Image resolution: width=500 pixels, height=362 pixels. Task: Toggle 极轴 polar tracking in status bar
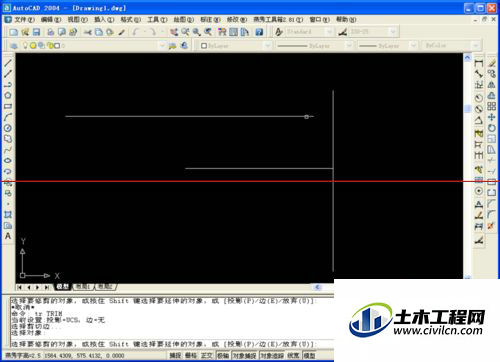223,356
